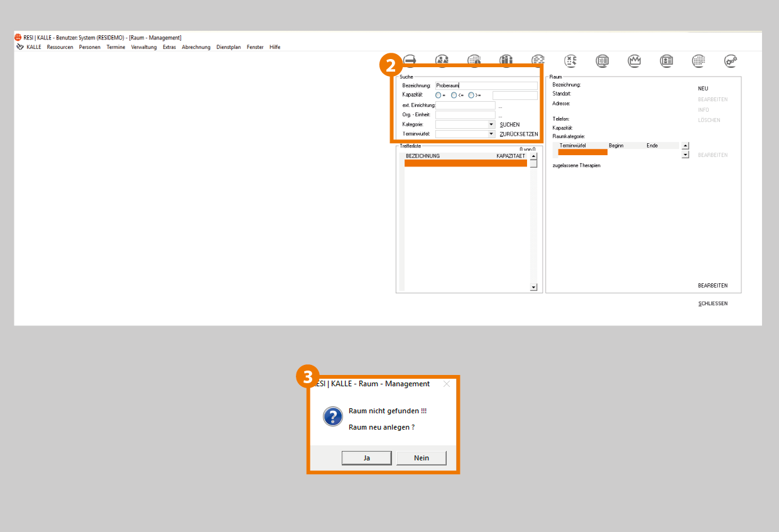Select the '<=' Kapazität radio button
779x532 pixels.
(454, 95)
